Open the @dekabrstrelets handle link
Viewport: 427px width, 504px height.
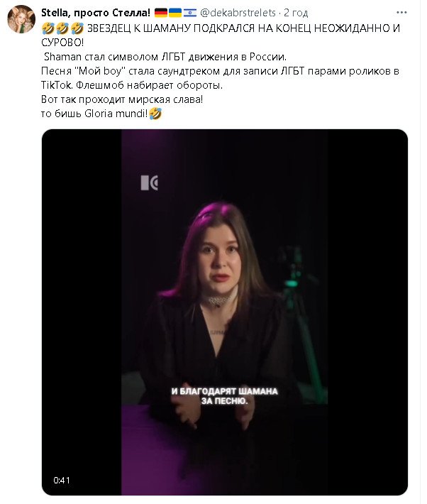tap(238, 13)
